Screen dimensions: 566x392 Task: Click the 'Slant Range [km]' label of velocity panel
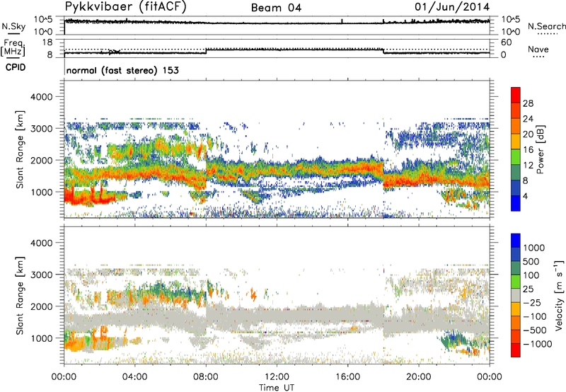tap(20, 296)
